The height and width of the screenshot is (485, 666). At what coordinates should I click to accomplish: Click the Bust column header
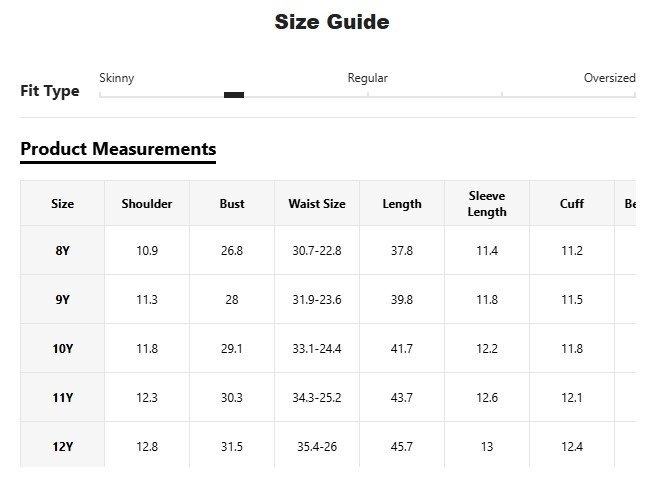click(232, 204)
